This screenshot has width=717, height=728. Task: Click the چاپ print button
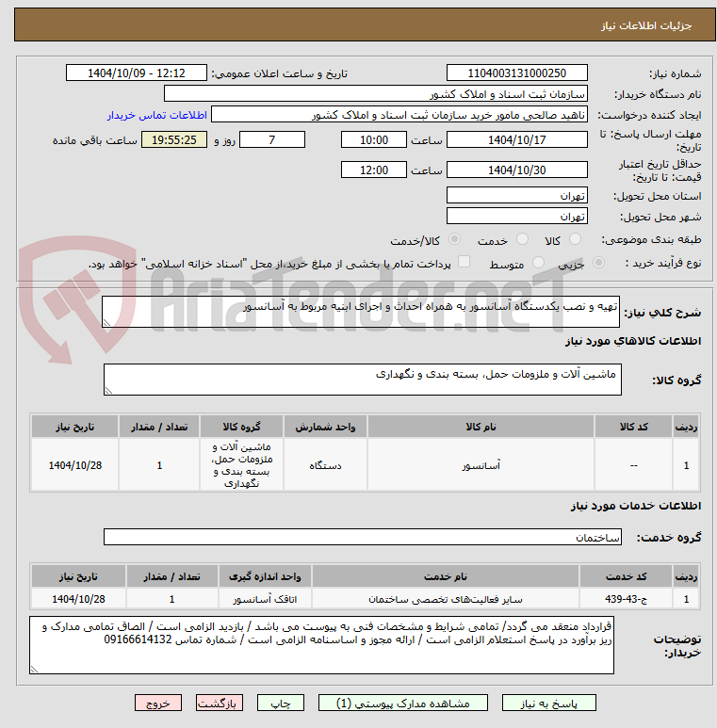(281, 703)
